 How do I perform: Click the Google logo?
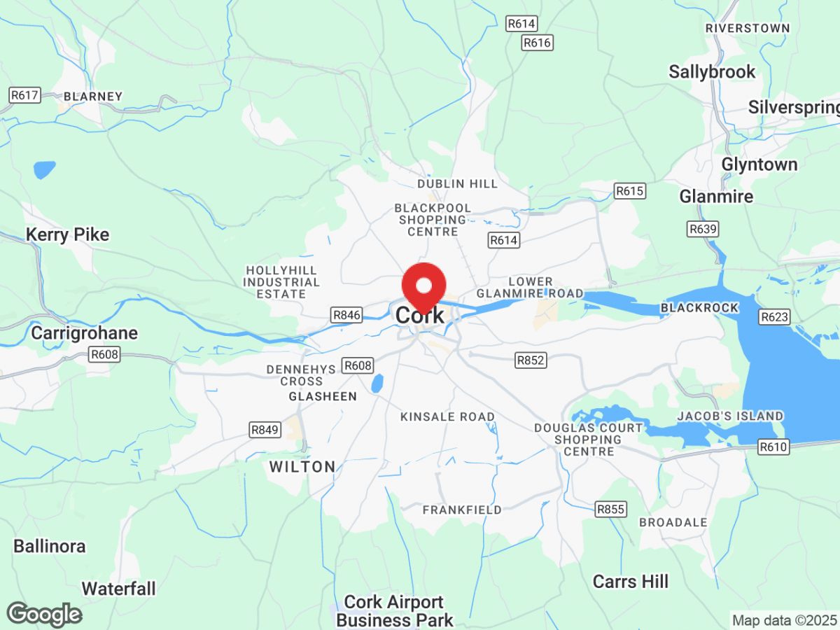43,615
